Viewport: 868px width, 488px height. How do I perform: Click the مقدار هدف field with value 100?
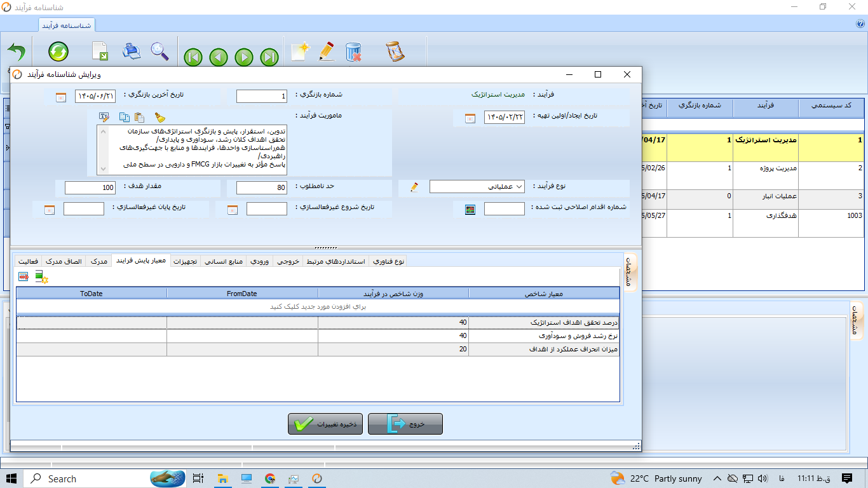coord(90,187)
